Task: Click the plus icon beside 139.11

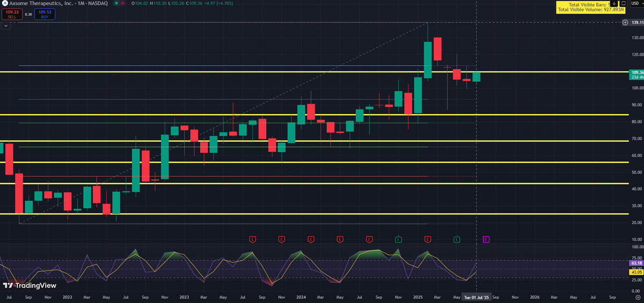Action: click(625, 23)
